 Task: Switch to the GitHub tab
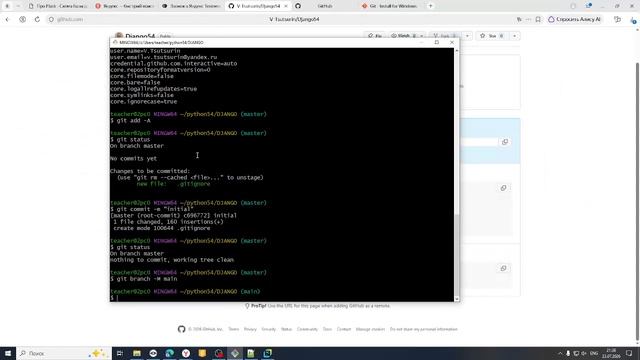point(324,6)
